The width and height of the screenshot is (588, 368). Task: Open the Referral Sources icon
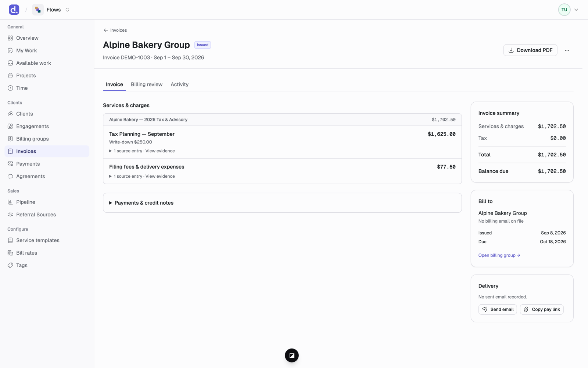point(10,215)
